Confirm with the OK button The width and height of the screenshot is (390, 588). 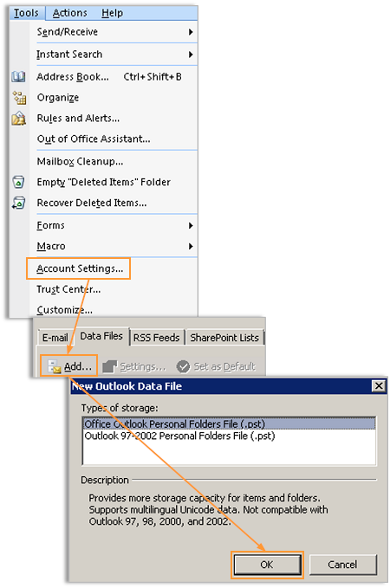267,565
